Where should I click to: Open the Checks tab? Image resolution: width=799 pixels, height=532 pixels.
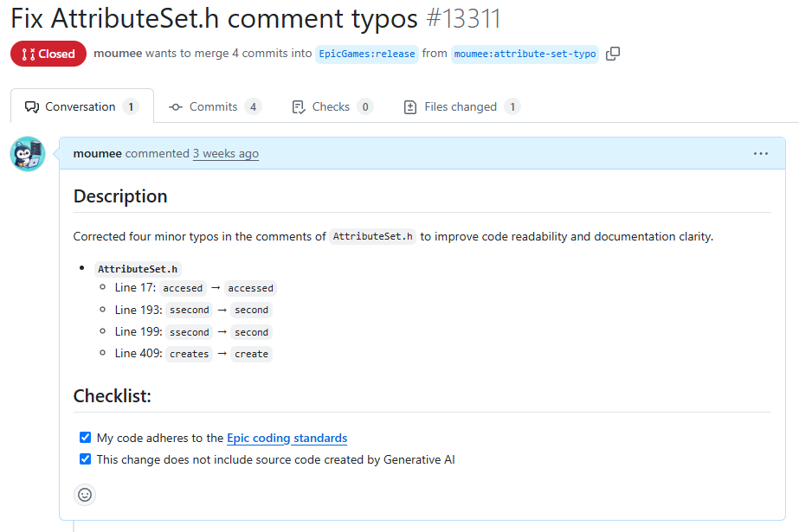(332, 107)
